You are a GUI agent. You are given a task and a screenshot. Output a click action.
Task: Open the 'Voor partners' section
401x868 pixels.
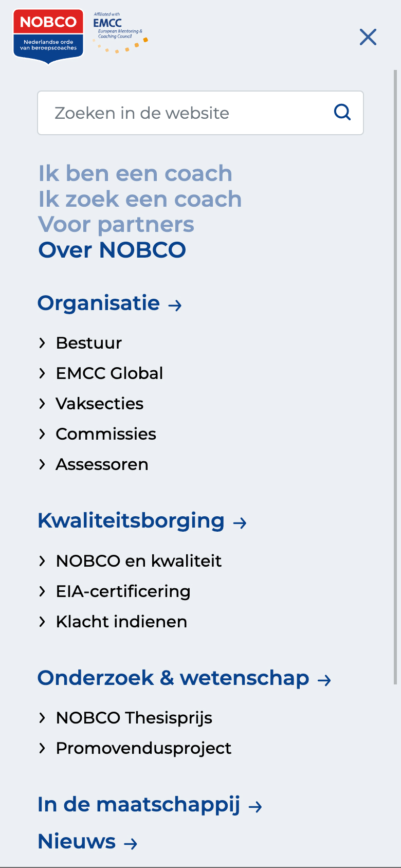(116, 225)
